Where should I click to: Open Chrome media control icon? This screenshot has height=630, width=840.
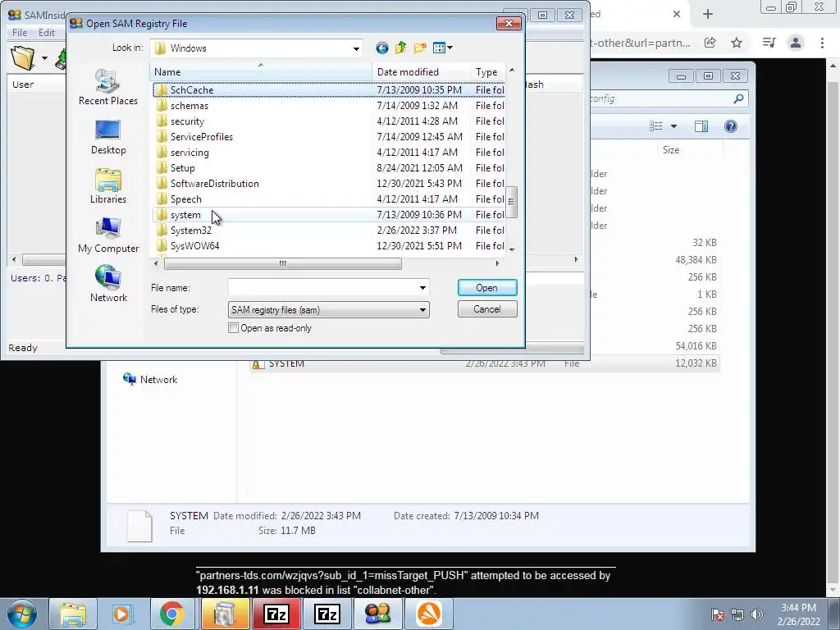pyautogui.click(x=769, y=43)
